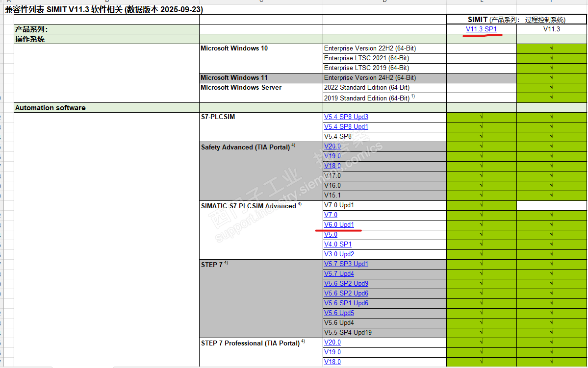Open the V5.6 SP2 Upd9 link
The width and height of the screenshot is (588, 368).
tap(346, 283)
